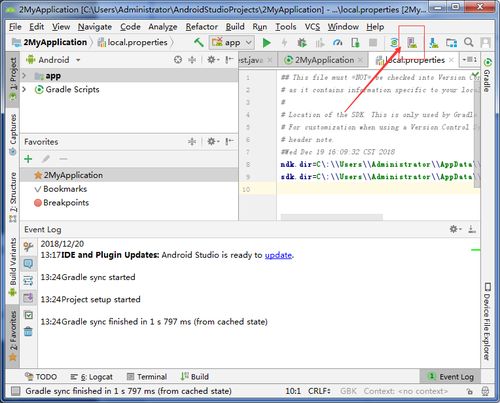Click the 10:1 caret position indicator
Screen dimensions: 500x403
coord(293,391)
